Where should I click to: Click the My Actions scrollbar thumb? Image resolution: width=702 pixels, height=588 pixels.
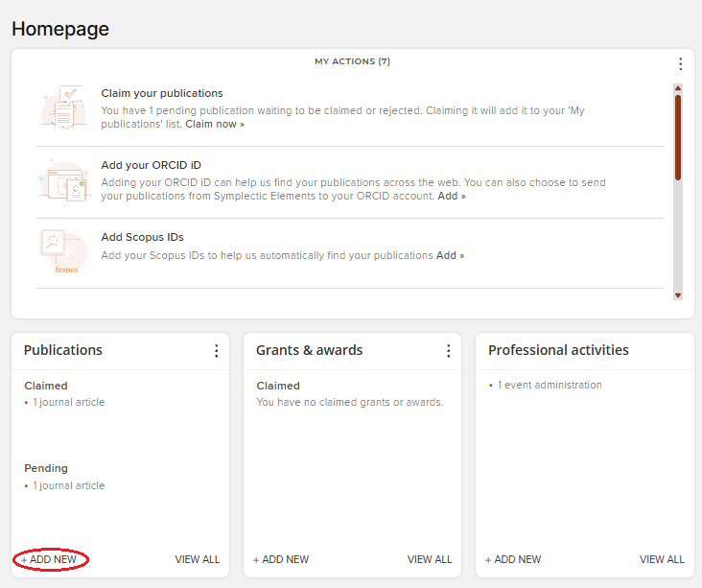click(678, 137)
